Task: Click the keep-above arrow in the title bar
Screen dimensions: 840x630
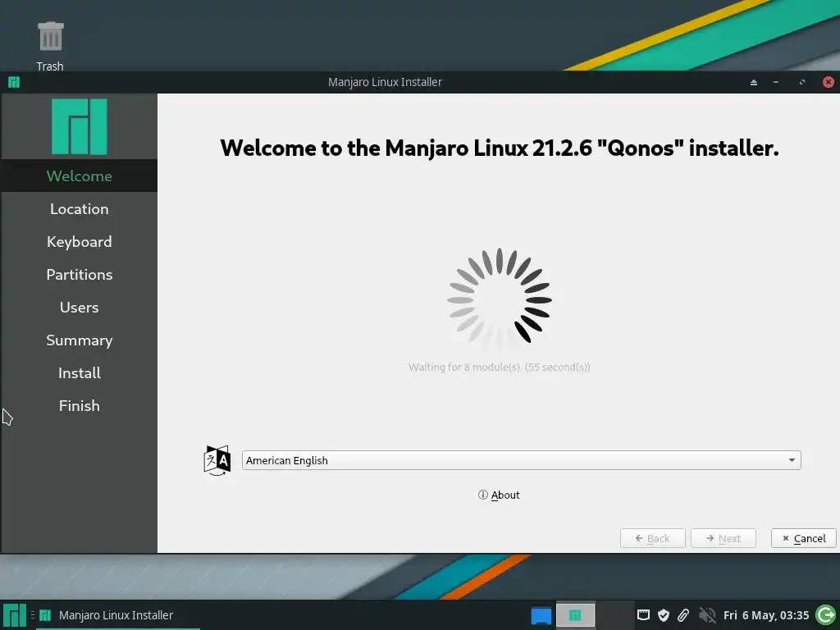Action: click(x=754, y=82)
